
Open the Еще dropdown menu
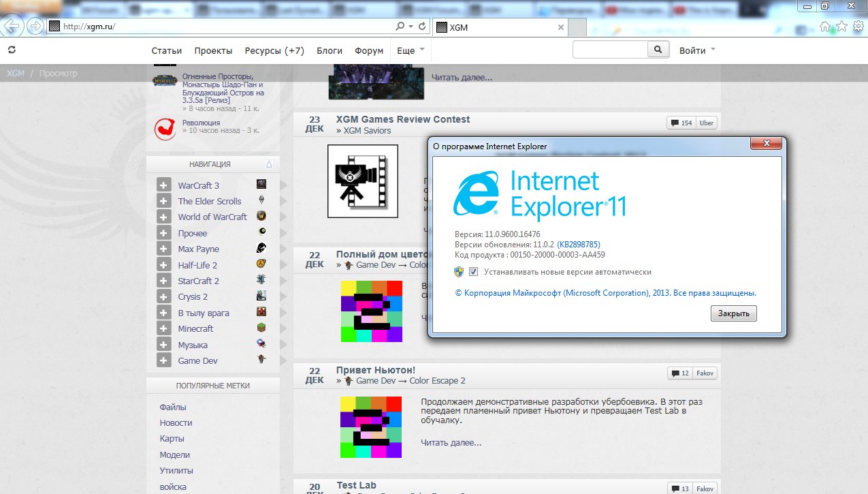411,50
